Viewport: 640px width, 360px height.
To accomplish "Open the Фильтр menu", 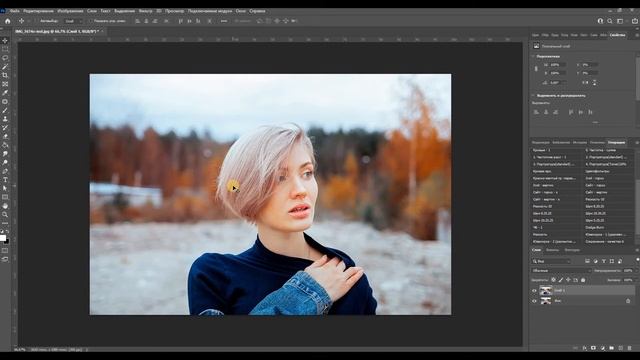I will coord(145,11).
